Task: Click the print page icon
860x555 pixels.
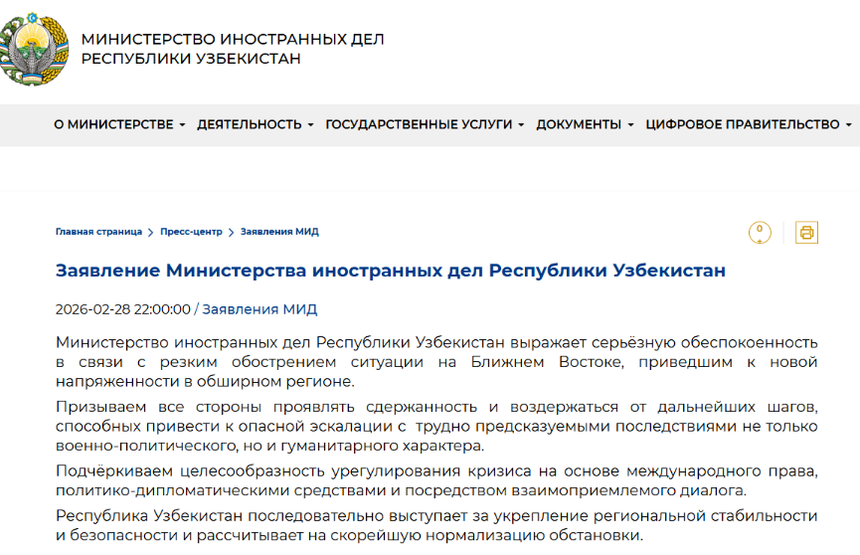Action: [806, 233]
